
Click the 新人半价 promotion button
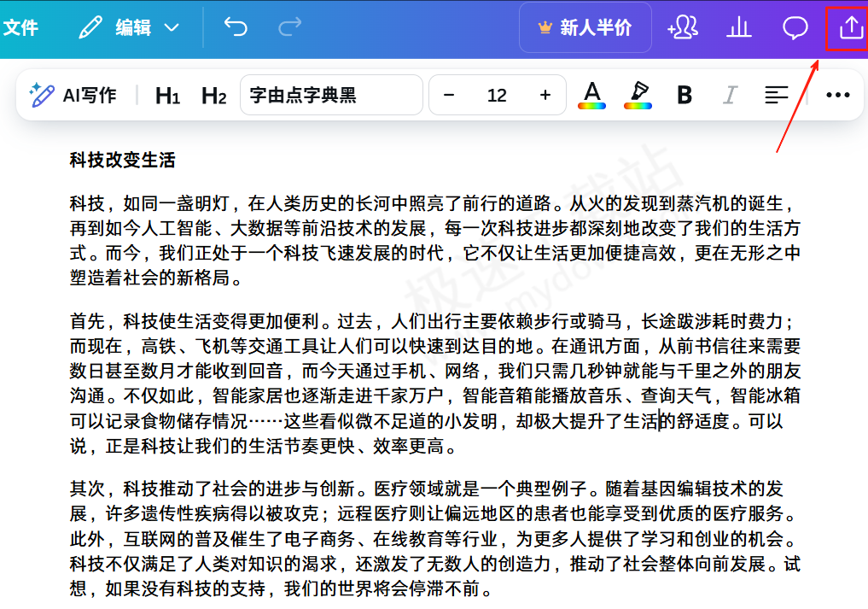pos(585,27)
